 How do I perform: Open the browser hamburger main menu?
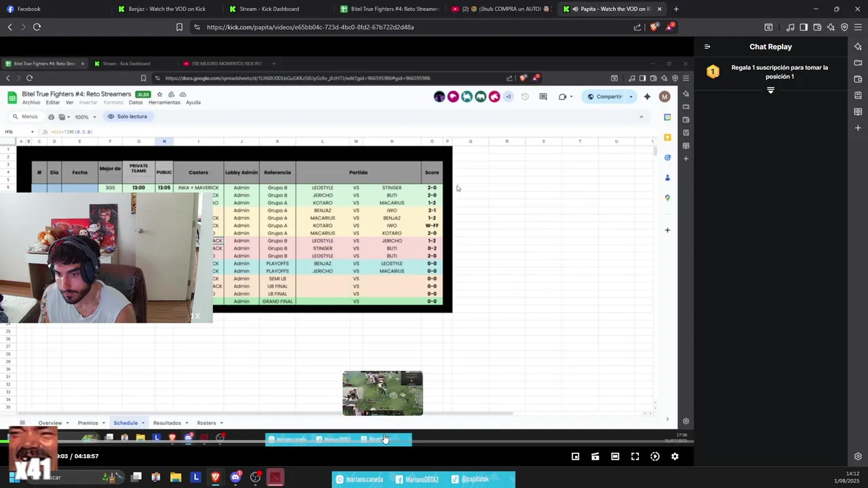click(858, 27)
